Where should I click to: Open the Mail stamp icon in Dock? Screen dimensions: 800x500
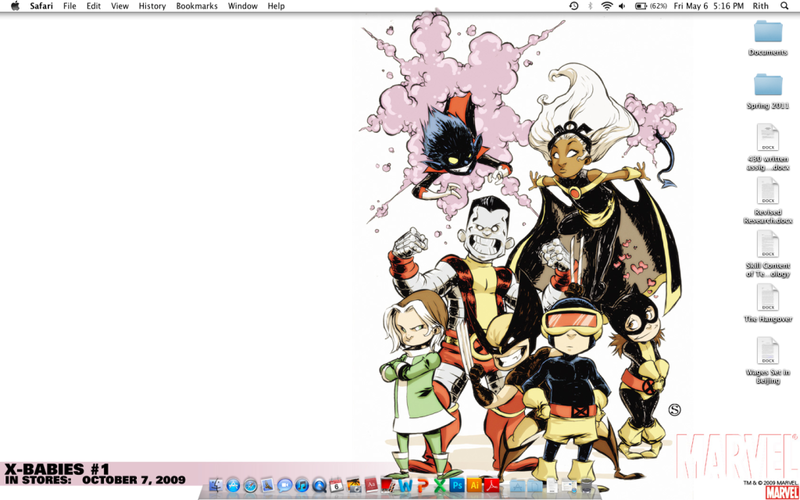(267, 485)
